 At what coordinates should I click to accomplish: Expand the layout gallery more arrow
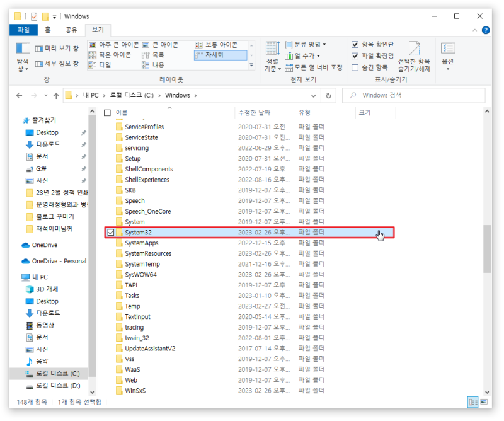[x=251, y=65]
